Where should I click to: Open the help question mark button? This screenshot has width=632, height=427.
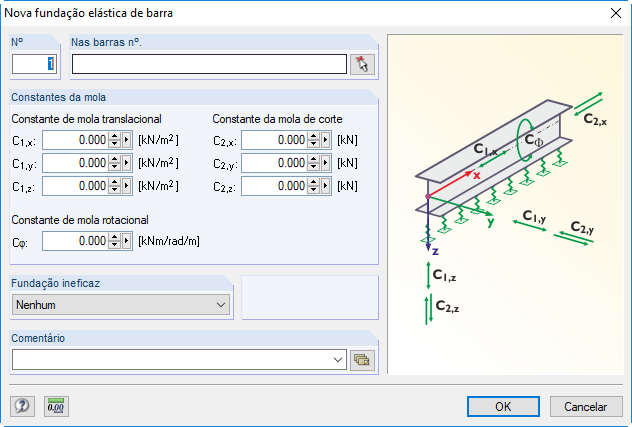pyautogui.click(x=22, y=406)
